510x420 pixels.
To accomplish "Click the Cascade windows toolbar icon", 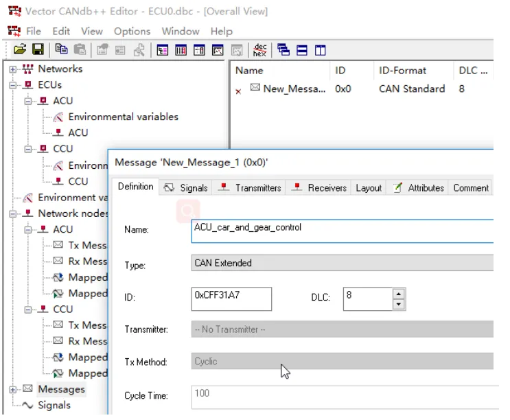I will click(x=283, y=49).
